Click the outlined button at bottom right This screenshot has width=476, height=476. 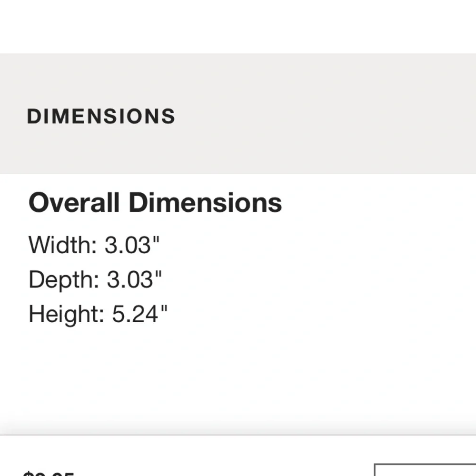pyautogui.click(x=425, y=470)
